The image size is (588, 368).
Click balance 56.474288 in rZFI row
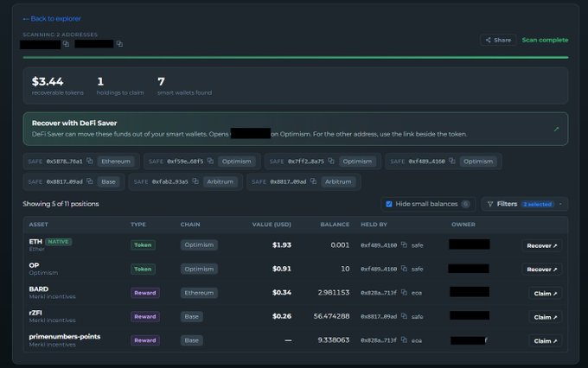(x=331, y=316)
